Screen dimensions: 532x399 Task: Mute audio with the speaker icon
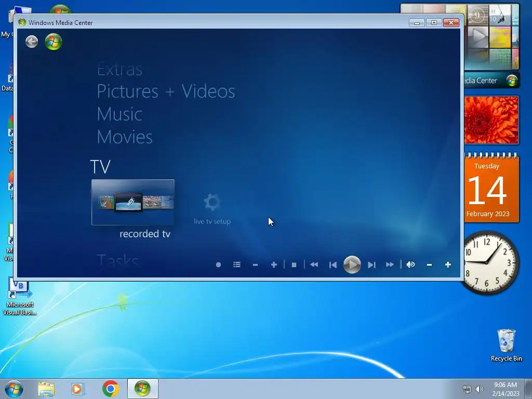pos(410,264)
